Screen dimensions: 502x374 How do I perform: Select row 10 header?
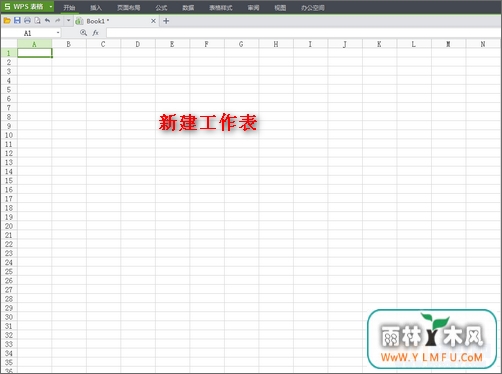coord(9,135)
